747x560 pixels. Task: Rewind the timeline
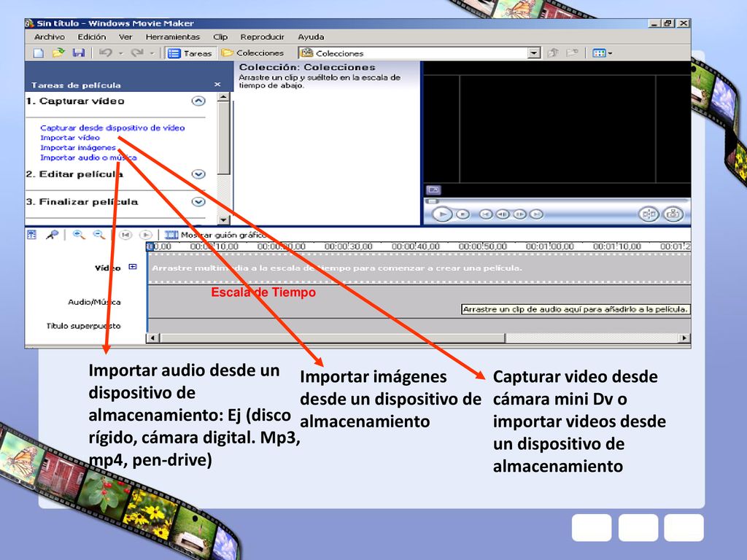tap(125, 235)
